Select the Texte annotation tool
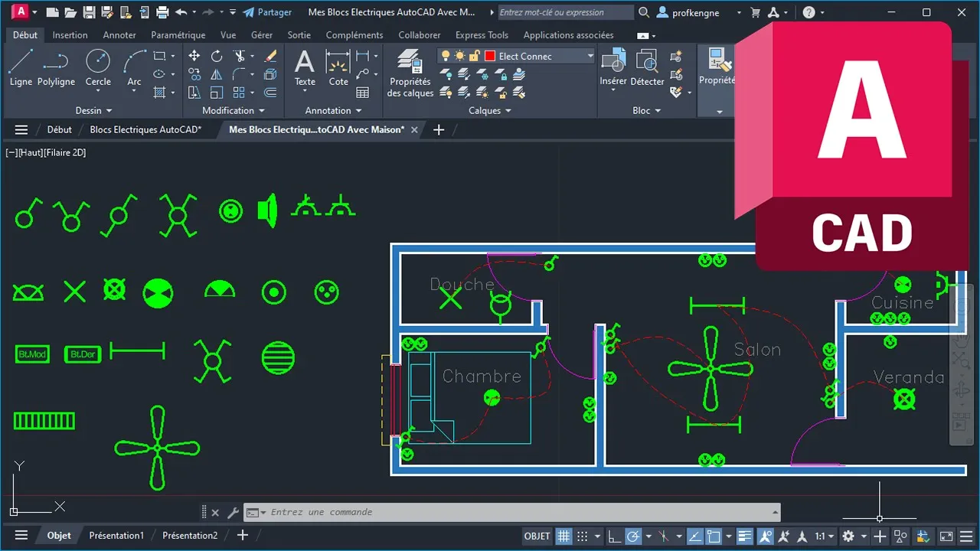980x551 pixels. pos(305,67)
